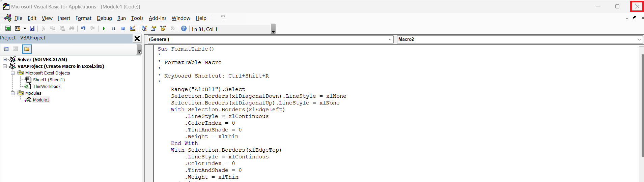Open the Properties Window icon
This screenshot has width=644, height=182.
[x=153, y=29]
